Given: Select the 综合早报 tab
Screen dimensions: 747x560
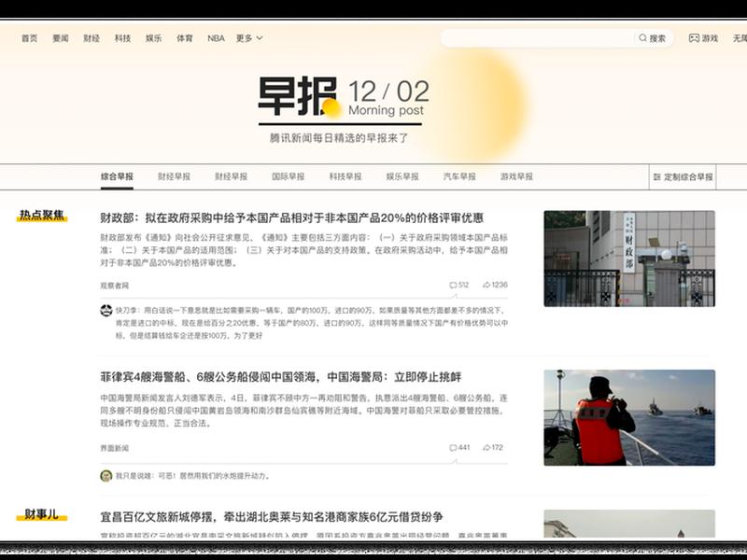Looking at the screenshot, I should 117,176.
